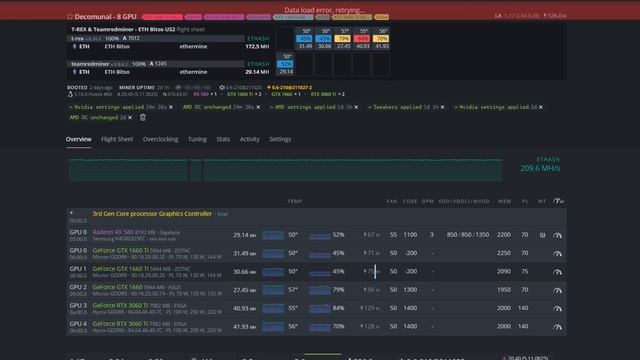
Task: Click 'Decomunal - 8 GPU' rig title
Action: click(105, 17)
